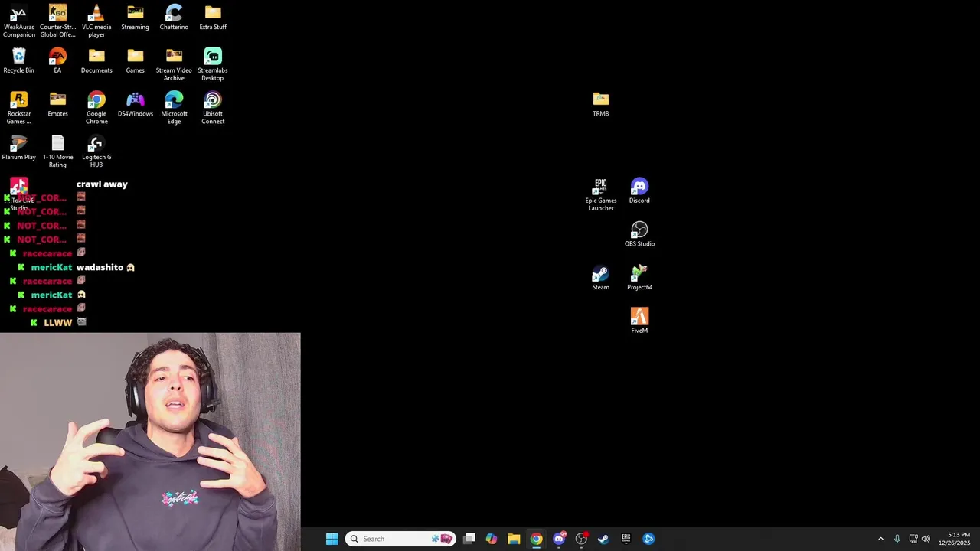Click chat message 'crawl away'
This screenshot has width=980, height=551.
(x=102, y=184)
